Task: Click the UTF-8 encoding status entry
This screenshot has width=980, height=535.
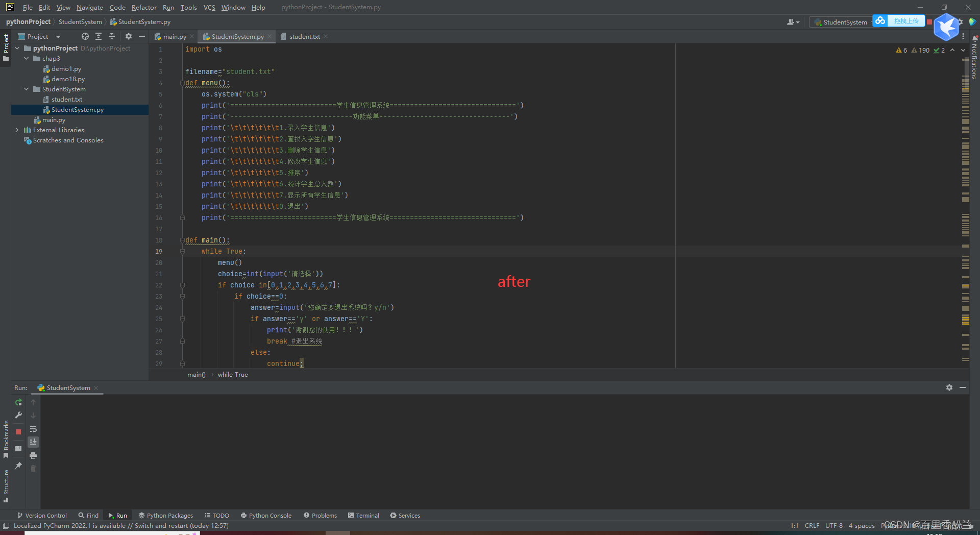Action: point(834,526)
